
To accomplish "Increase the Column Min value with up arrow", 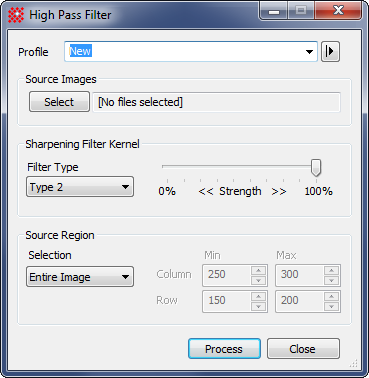I will pos(259,270).
